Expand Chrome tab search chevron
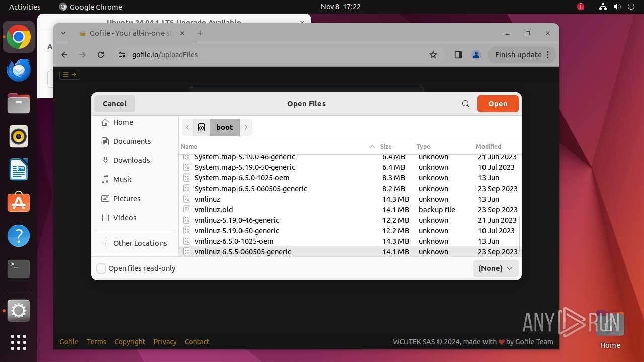This screenshot has width=644, height=362. click(63, 33)
